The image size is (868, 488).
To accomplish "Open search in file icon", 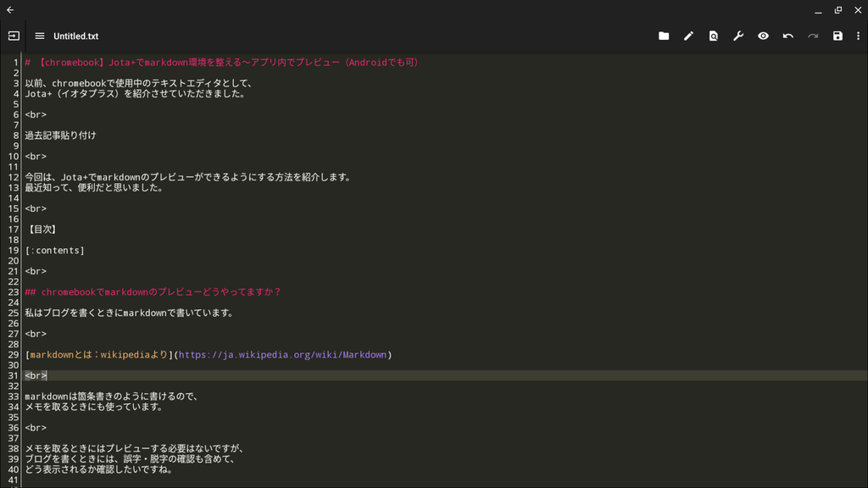I will [713, 36].
